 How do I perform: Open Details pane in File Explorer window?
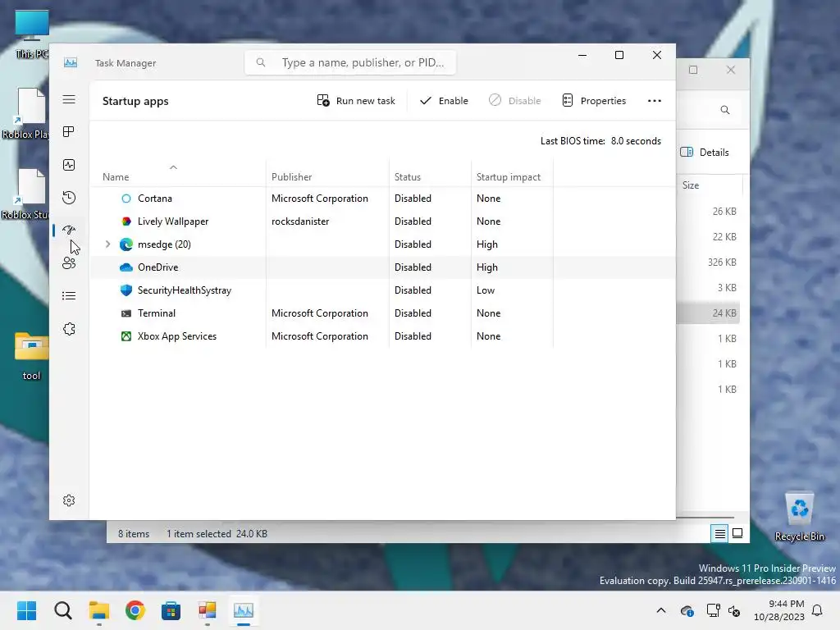click(x=705, y=152)
